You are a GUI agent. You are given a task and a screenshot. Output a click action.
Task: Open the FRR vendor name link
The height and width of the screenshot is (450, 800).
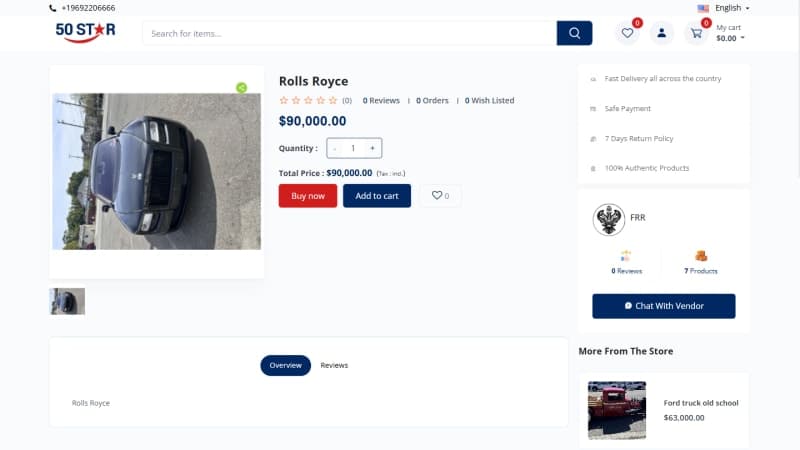tap(638, 217)
